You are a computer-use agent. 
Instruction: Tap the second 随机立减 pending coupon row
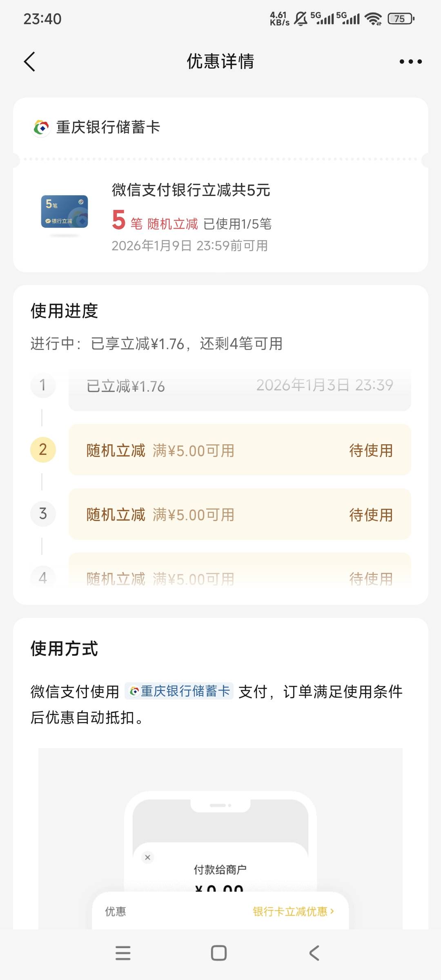tap(239, 450)
